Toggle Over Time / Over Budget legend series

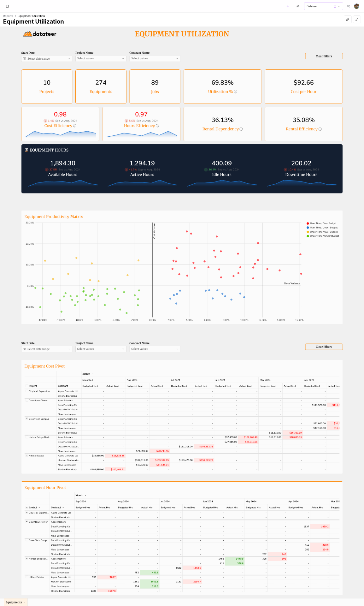[321, 223]
